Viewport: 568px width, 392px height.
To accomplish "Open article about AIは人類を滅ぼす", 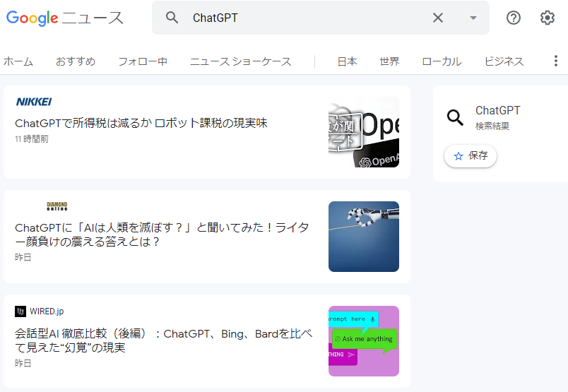I will [x=162, y=234].
